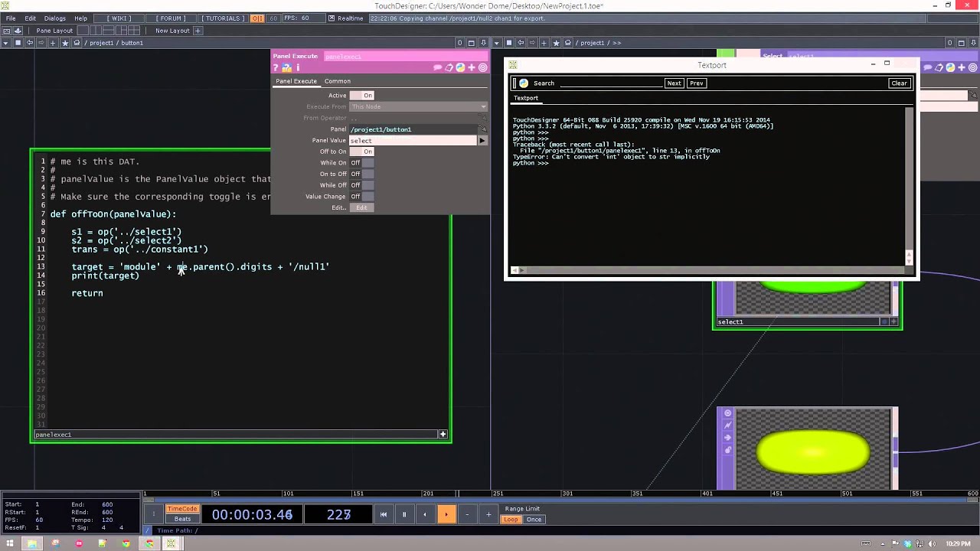Enable Loop range limit

coord(511,520)
